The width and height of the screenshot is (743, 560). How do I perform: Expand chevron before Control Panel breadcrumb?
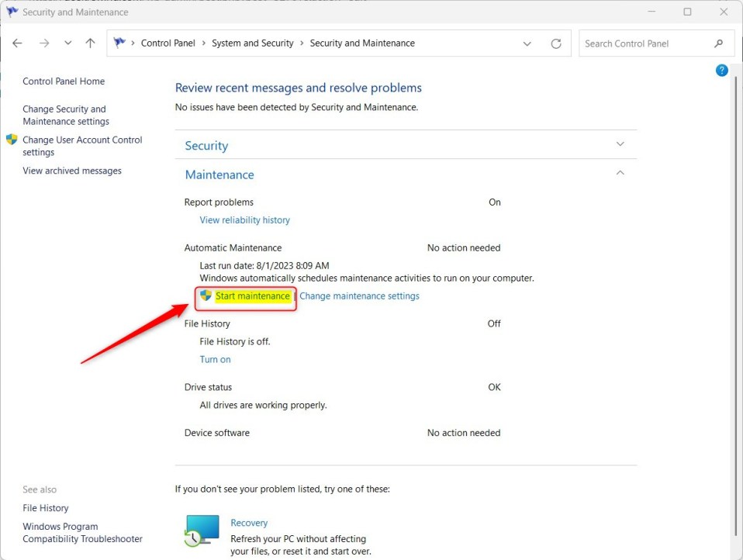click(x=133, y=43)
